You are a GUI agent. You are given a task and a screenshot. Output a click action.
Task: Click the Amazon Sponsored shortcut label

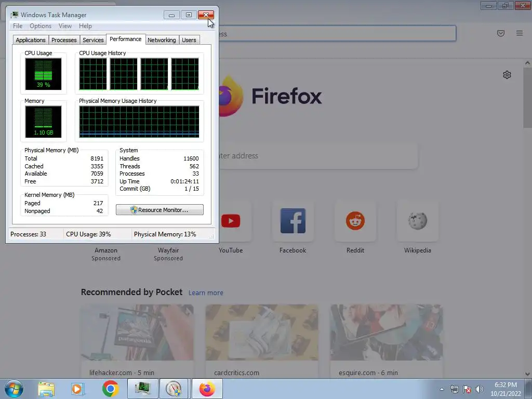(106, 254)
